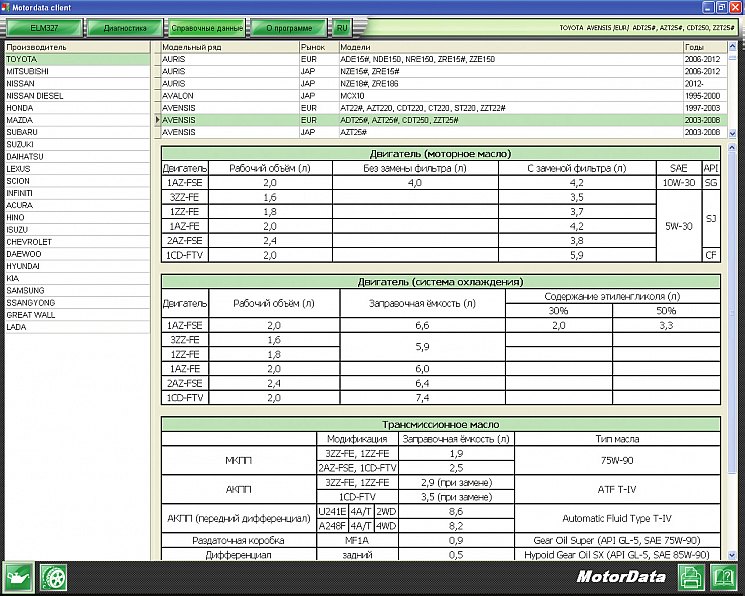Select AURIS EUR 2006-2012 row
745x596 pixels.
[x=441, y=59]
